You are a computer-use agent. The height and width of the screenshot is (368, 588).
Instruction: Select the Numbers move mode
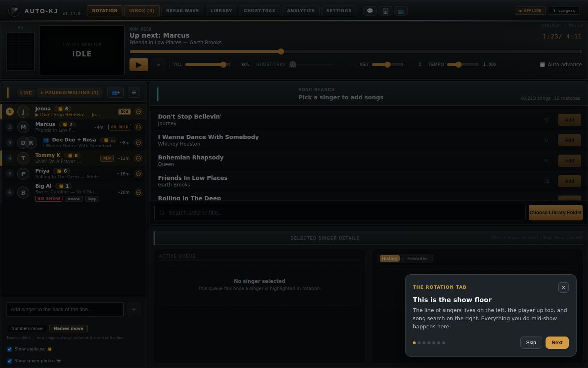(x=27, y=329)
